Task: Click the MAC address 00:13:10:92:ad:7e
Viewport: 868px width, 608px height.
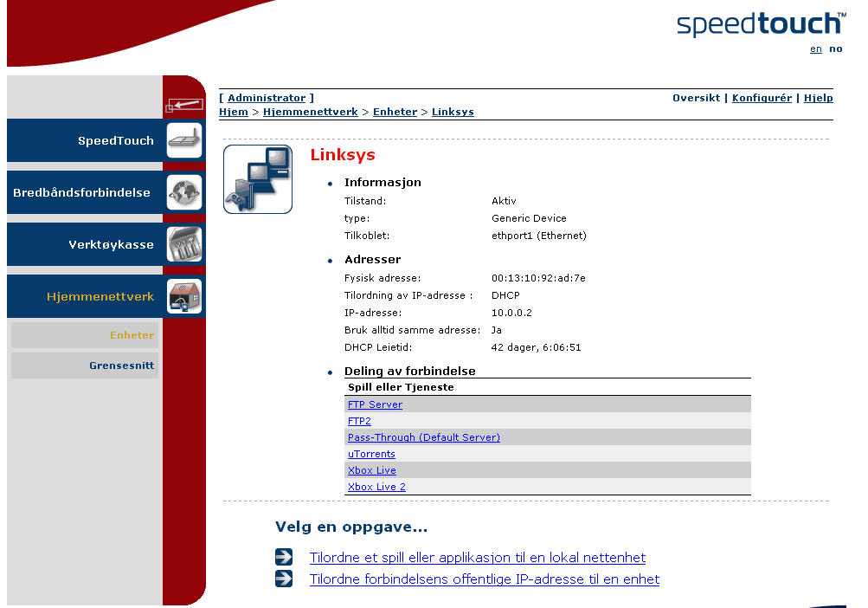Action: click(538, 278)
